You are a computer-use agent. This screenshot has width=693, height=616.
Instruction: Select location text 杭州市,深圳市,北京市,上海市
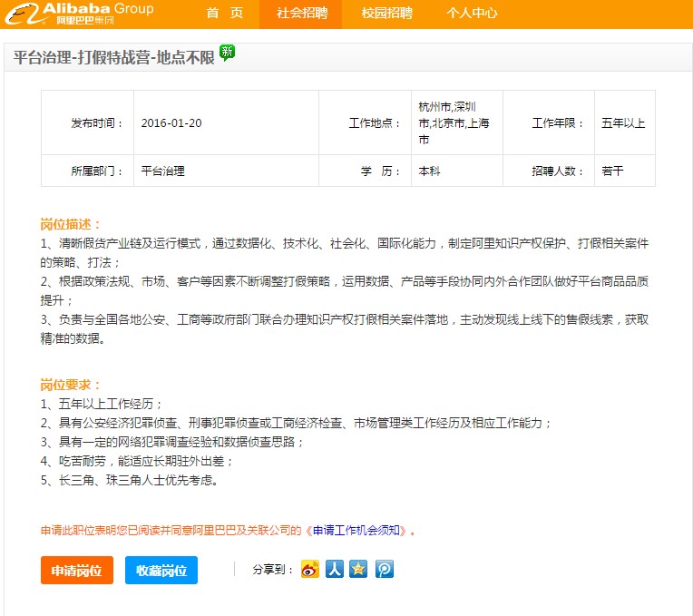[x=454, y=122]
